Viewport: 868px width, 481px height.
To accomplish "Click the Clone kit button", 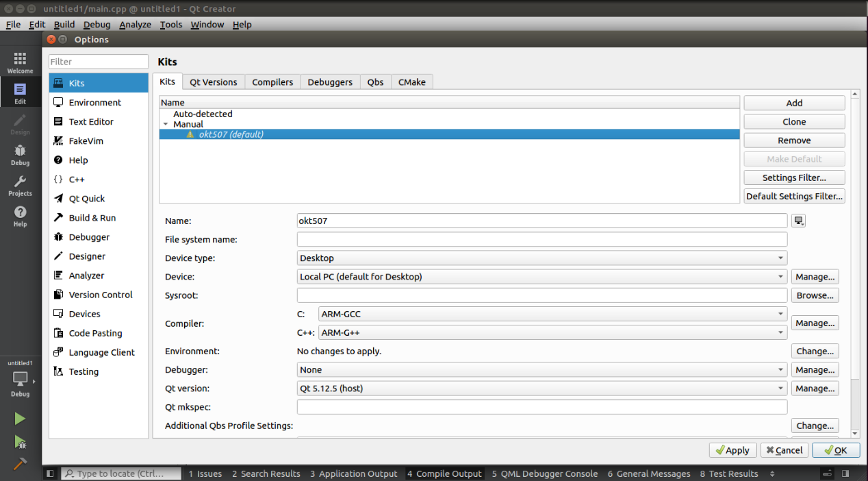I will click(794, 122).
